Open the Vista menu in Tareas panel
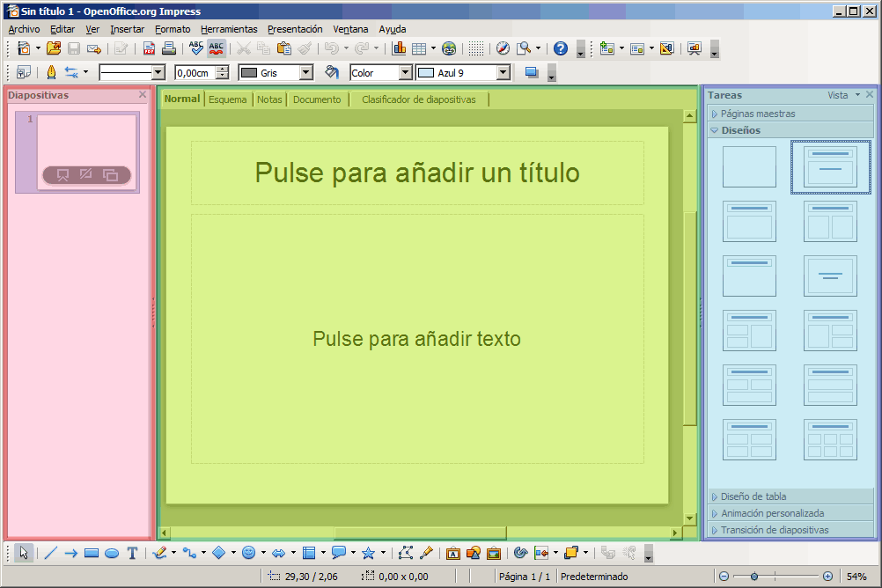Viewport: 882px width, 588px height. [843, 95]
